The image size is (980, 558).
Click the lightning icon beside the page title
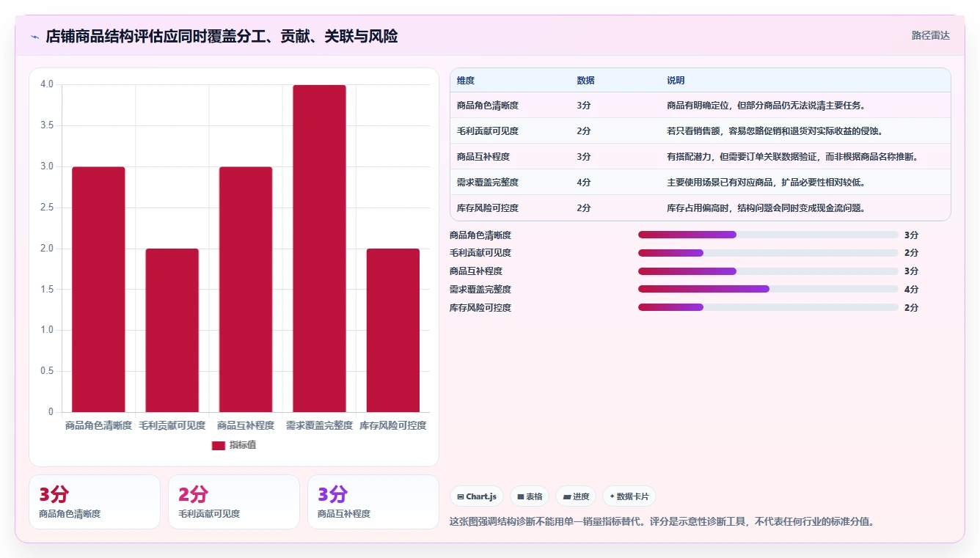35,37
